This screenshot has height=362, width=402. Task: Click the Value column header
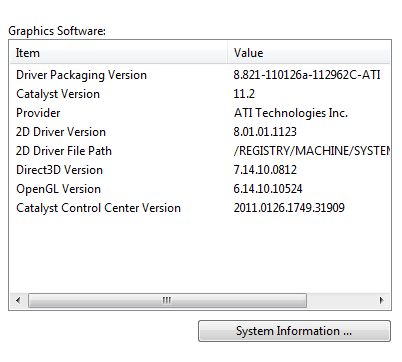tap(309, 53)
